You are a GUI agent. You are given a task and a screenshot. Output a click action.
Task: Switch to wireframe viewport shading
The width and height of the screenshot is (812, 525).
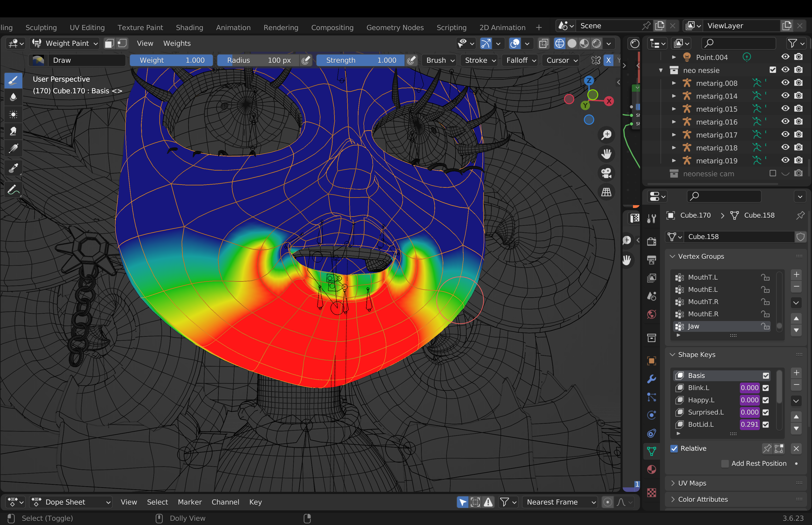[x=560, y=43]
